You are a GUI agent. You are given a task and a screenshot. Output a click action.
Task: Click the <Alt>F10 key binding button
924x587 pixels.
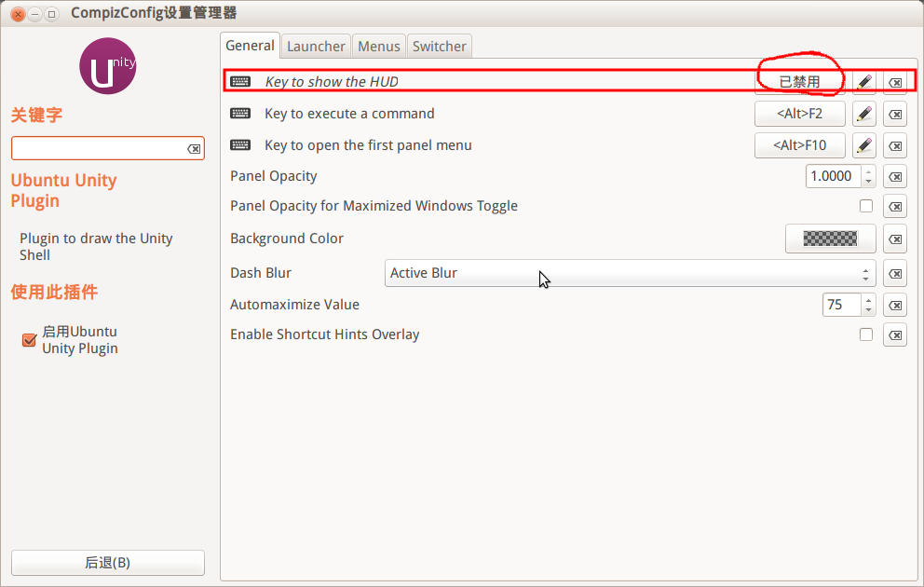(x=800, y=145)
